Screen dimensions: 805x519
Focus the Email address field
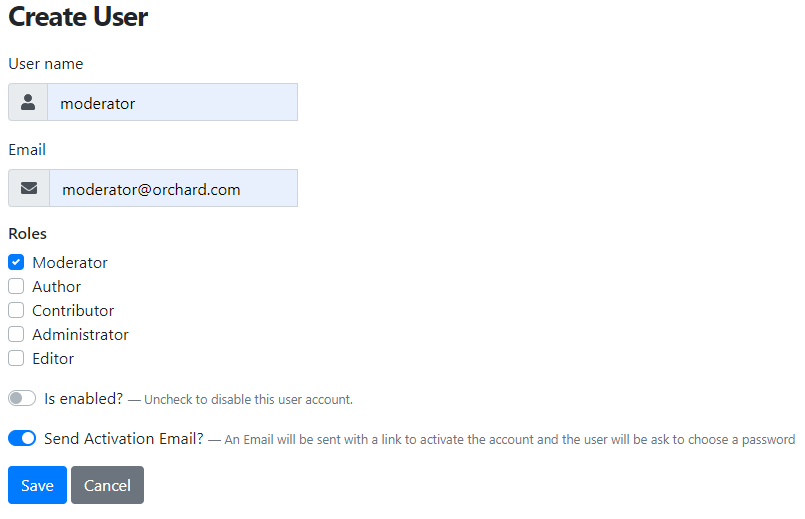point(174,188)
